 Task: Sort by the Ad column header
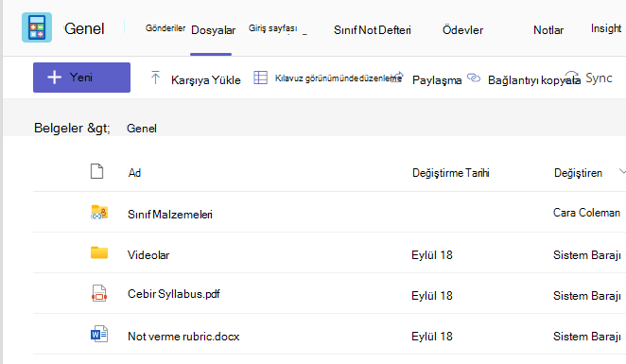point(134,173)
